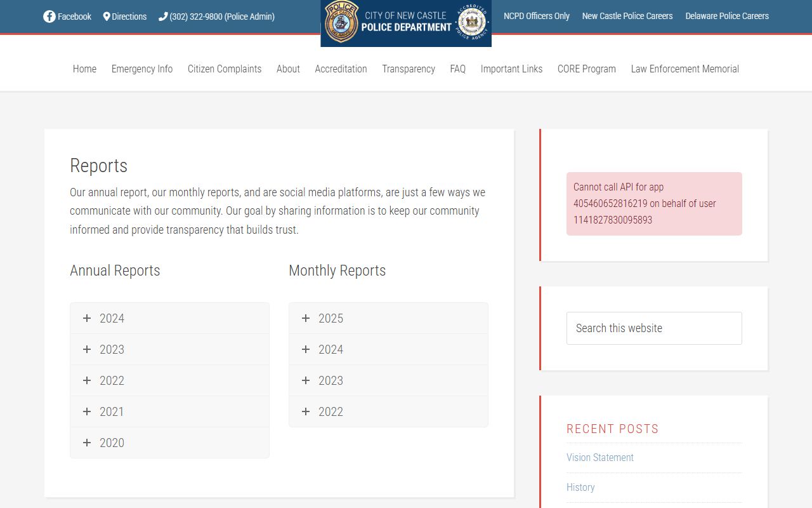Open the History recent post
This screenshot has width=812, height=508.
pyautogui.click(x=580, y=487)
